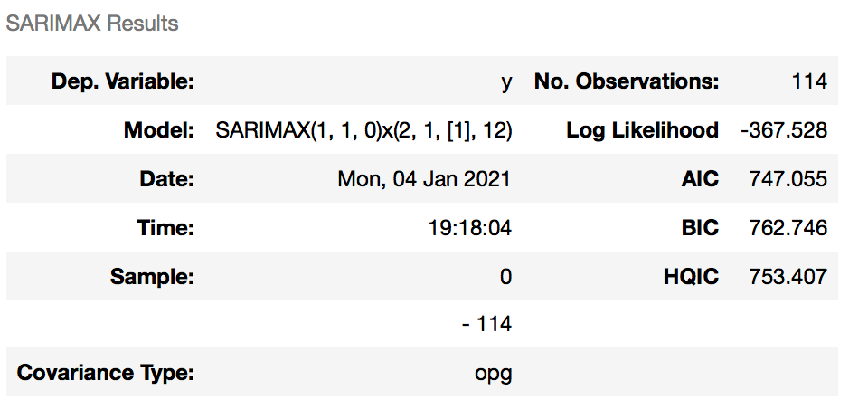Click the dependent variable value y
The image size is (868, 409).
point(506,82)
